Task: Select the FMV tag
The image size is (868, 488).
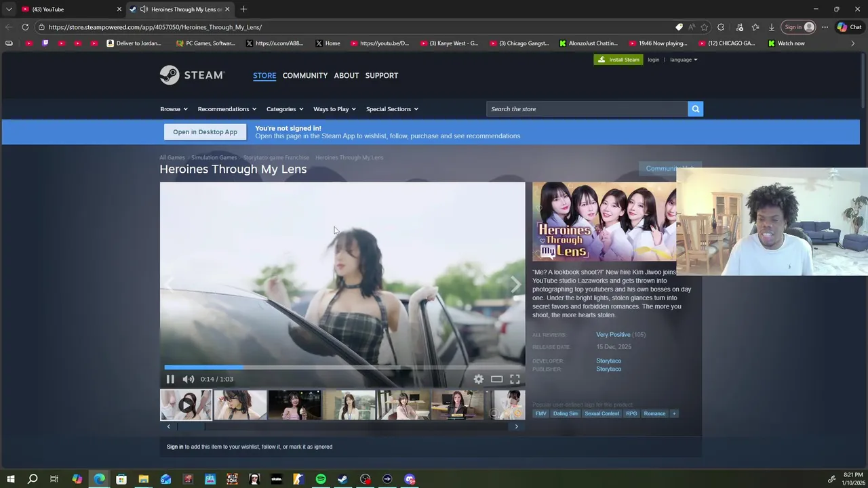Action: 540,413
